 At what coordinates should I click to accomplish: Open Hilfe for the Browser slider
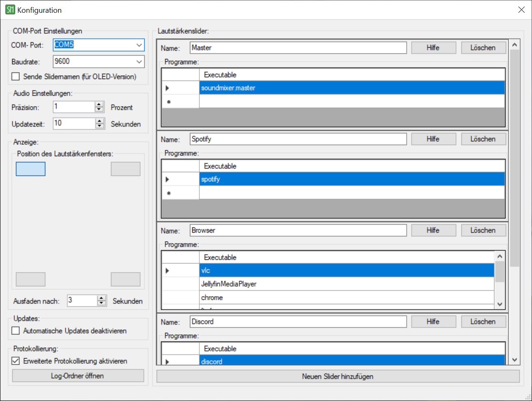click(434, 230)
